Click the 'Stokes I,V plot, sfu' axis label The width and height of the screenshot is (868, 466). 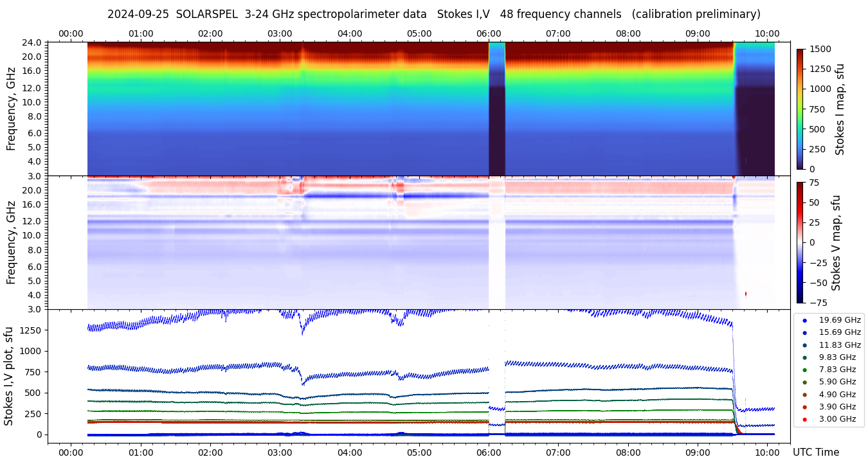click(x=9, y=376)
